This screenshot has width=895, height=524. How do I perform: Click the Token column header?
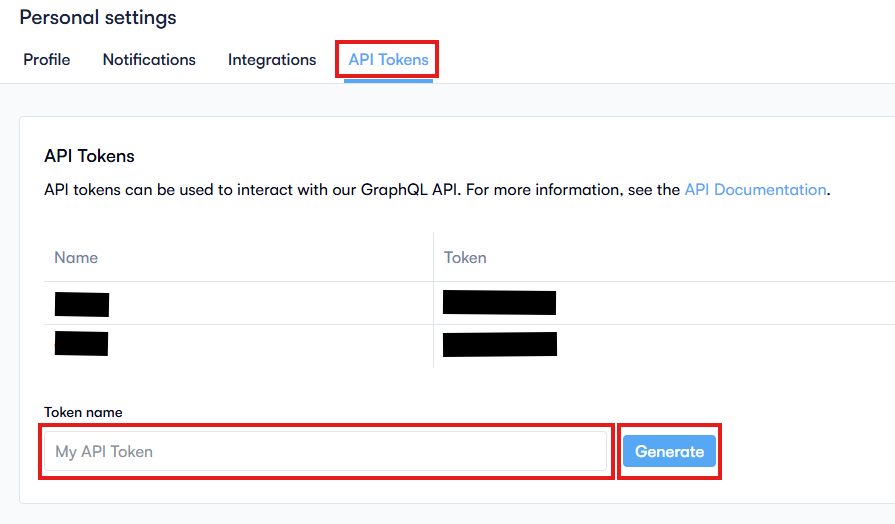pyautogui.click(x=465, y=258)
